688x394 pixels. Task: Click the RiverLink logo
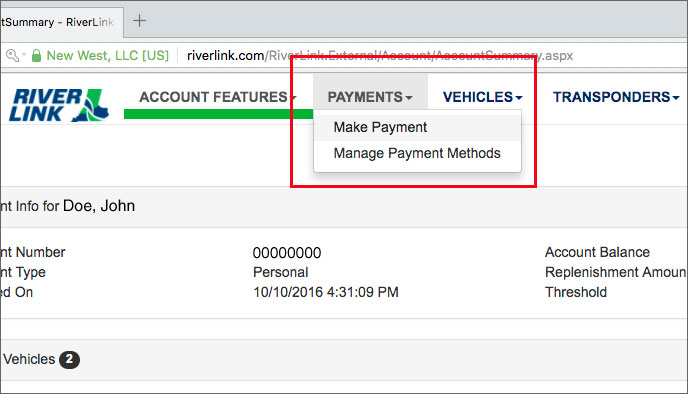59,105
